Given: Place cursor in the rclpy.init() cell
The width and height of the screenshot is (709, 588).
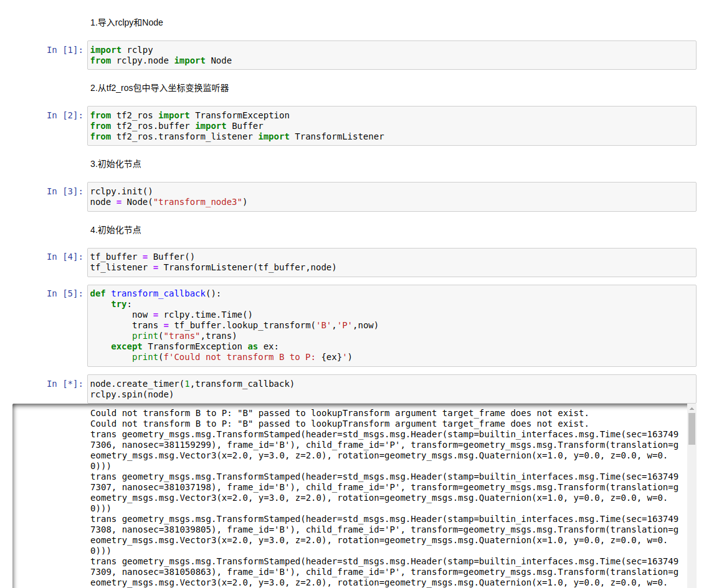Looking at the screenshot, I should click(x=391, y=196).
